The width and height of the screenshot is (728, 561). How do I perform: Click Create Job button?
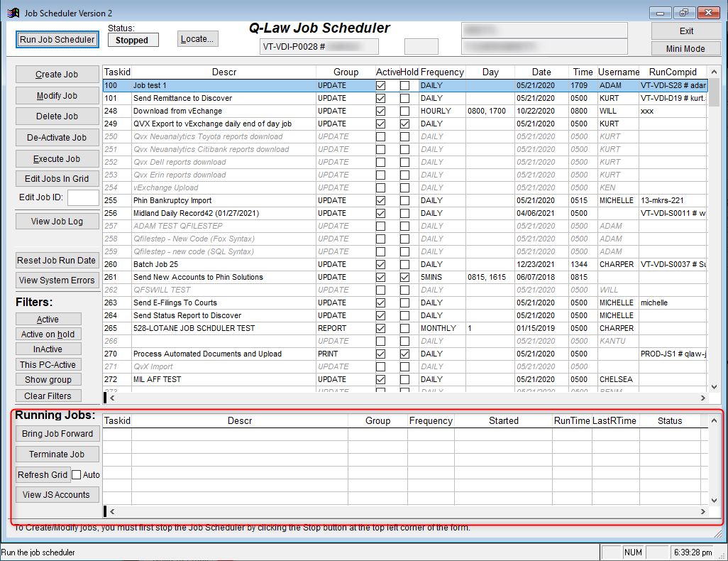[57, 75]
